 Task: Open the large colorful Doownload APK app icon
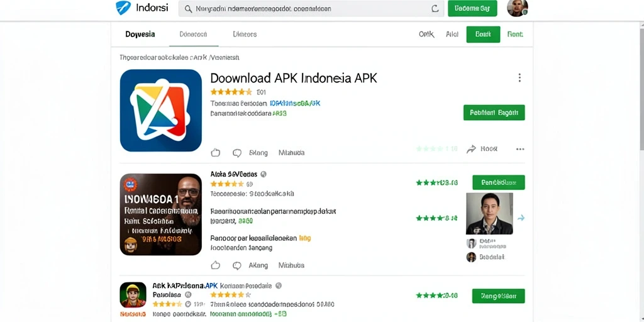(x=161, y=111)
